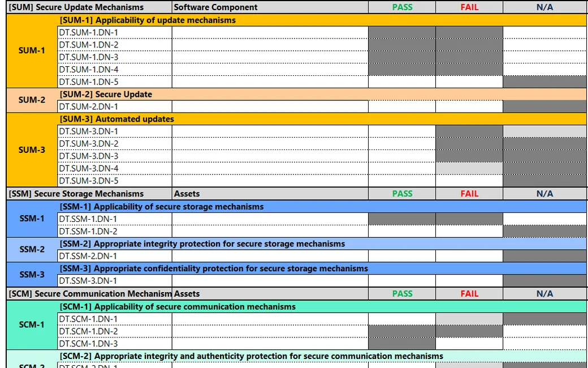Click the N/A header in the SSM row
Viewport: 588px width, 368px height.
(x=545, y=194)
